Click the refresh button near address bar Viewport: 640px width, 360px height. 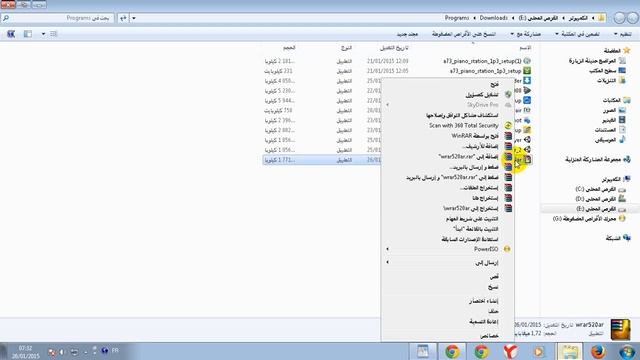coord(123,18)
